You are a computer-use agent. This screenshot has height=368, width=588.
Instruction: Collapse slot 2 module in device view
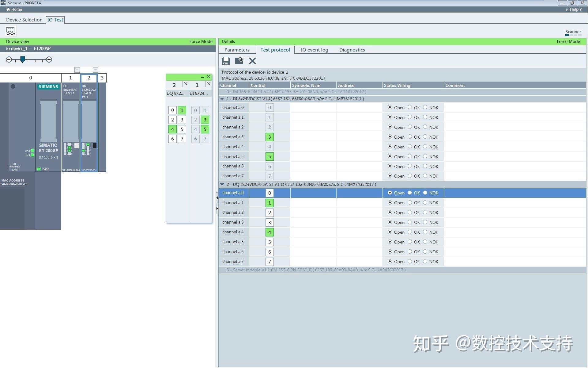[96, 70]
